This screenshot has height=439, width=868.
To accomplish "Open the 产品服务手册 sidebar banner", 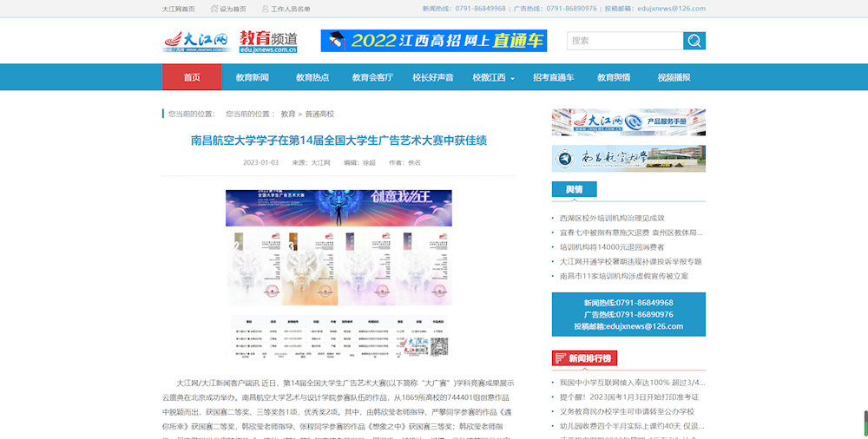I will pyautogui.click(x=628, y=122).
